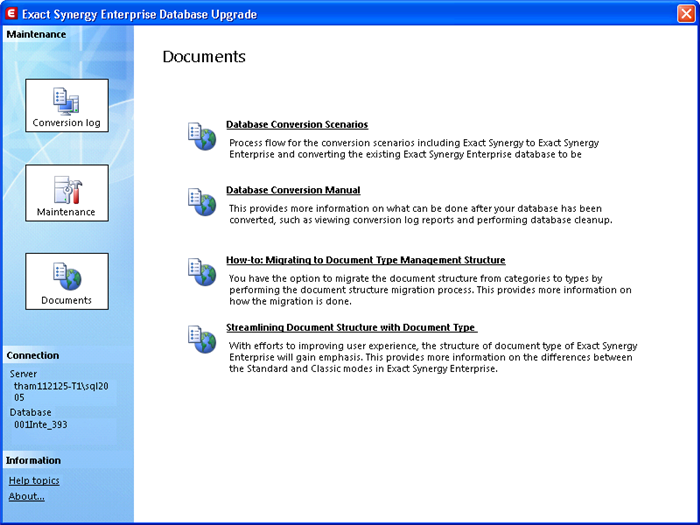Click the Database Conversion Manual document icon
The width and height of the screenshot is (700, 525).
[202, 202]
